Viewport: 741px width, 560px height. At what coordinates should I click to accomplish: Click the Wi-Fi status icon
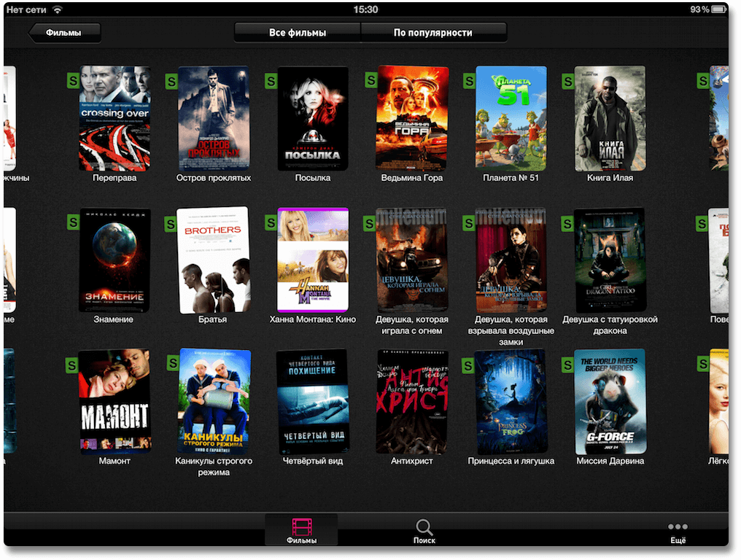(58, 9)
